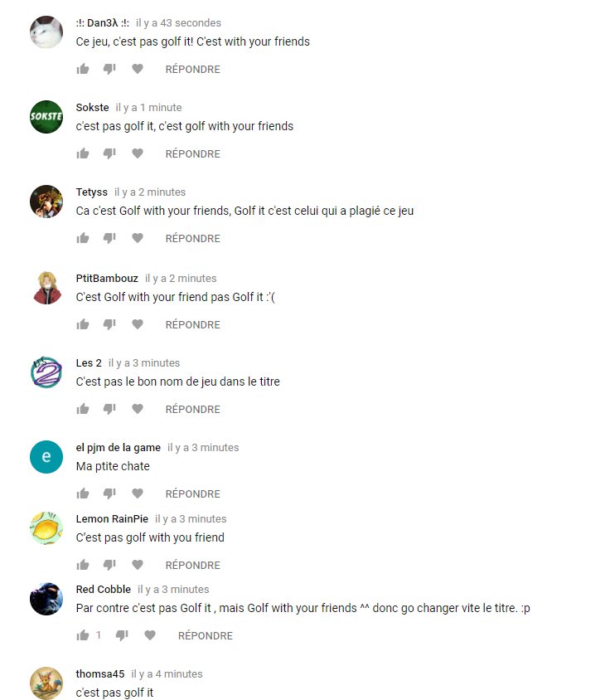Open the teal 'e' profile avatar
This screenshot has height=700, width=605.
tap(46, 457)
